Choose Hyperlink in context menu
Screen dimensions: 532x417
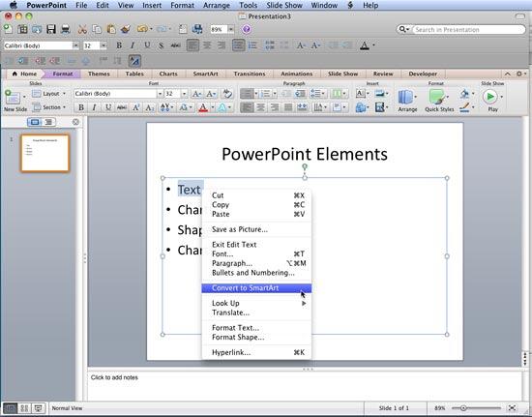coord(256,352)
